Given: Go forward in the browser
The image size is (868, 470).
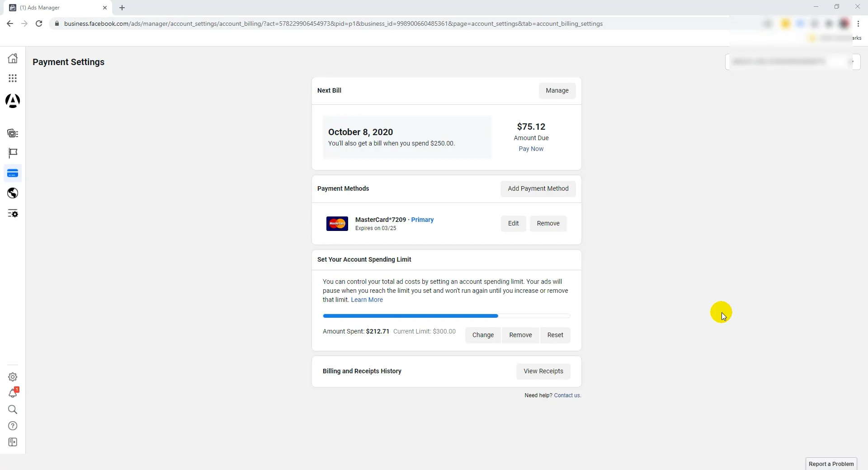Looking at the screenshot, I should point(24,23).
